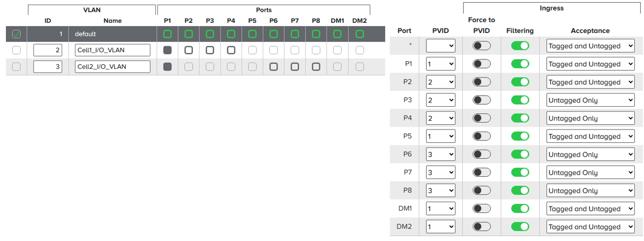644x241 pixels.
Task: Check the DM2 port box for default VLAN
Action: 360,34
